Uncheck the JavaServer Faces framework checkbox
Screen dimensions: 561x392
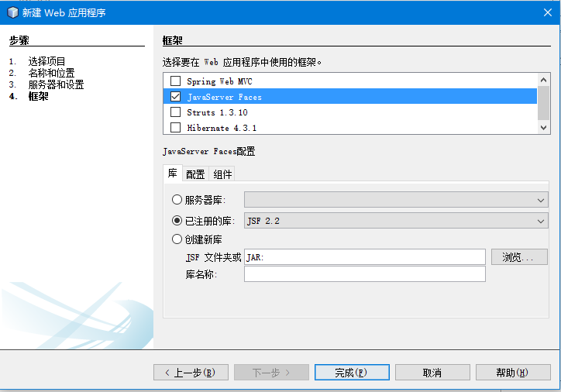175,97
